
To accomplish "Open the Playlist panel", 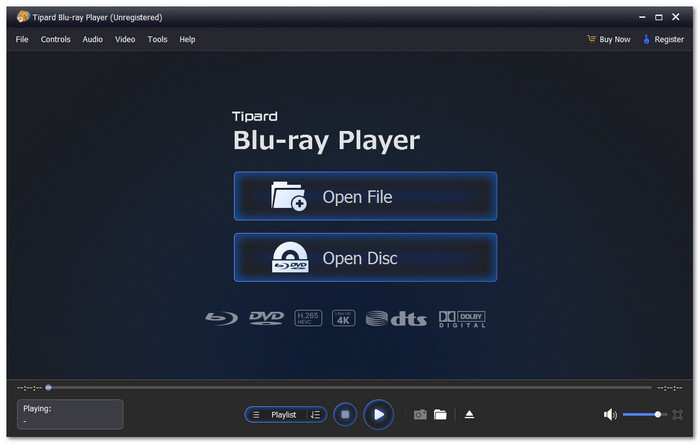I will click(283, 415).
